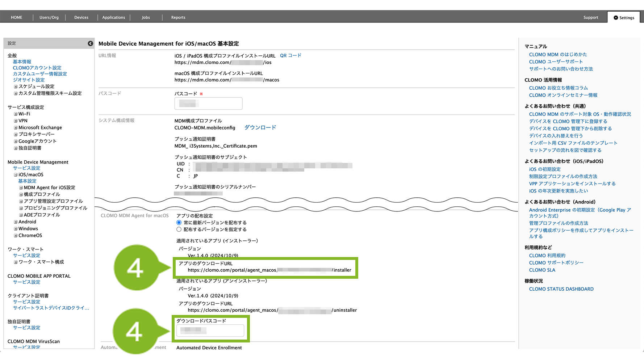This screenshot has height=362, width=644.
Task: Open CLOMO SLA link
Action: click(x=542, y=270)
